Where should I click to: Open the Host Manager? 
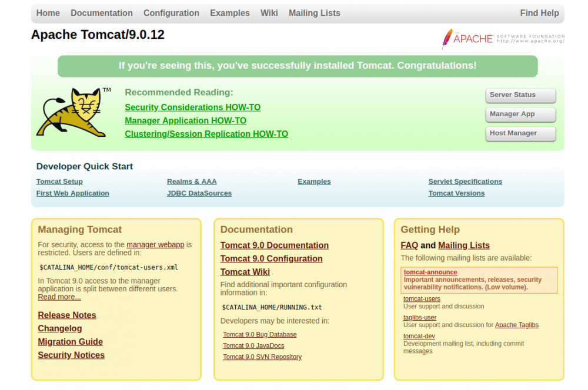(x=520, y=133)
